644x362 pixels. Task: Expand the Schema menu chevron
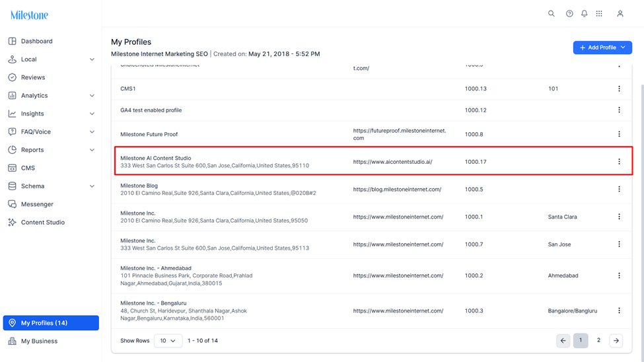tap(92, 186)
